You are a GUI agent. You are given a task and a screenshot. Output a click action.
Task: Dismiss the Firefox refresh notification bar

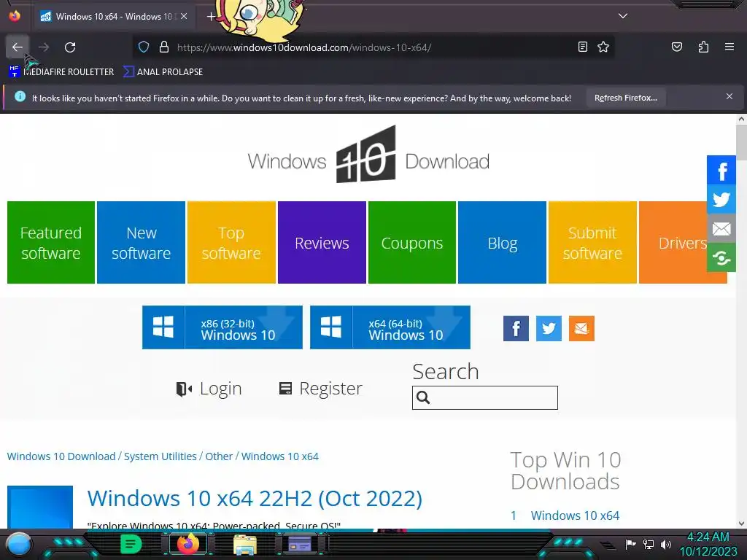(x=729, y=97)
